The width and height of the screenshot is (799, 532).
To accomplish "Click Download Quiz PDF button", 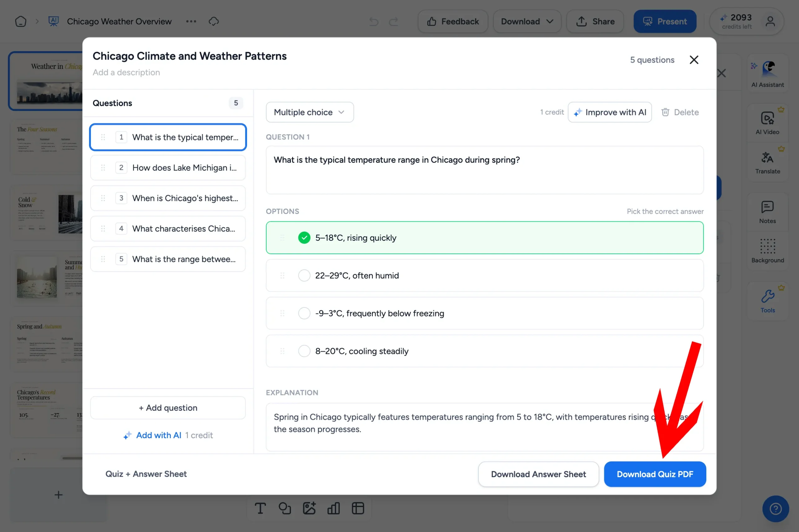I will [x=655, y=474].
